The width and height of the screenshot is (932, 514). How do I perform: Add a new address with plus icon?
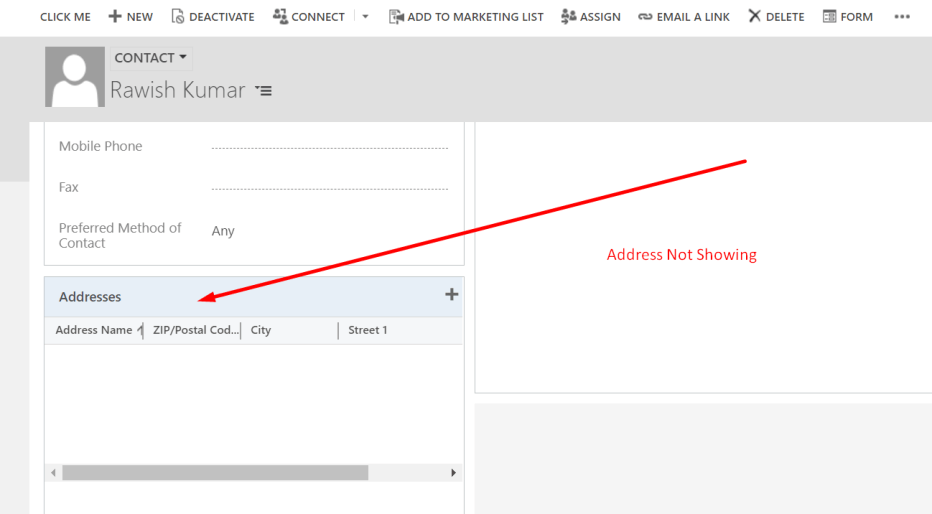point(451,294)
